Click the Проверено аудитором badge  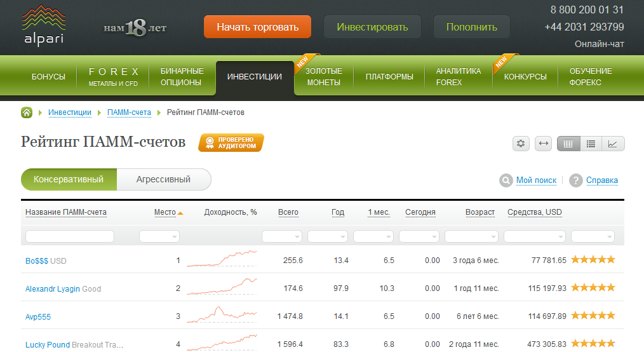coord(231,143)
